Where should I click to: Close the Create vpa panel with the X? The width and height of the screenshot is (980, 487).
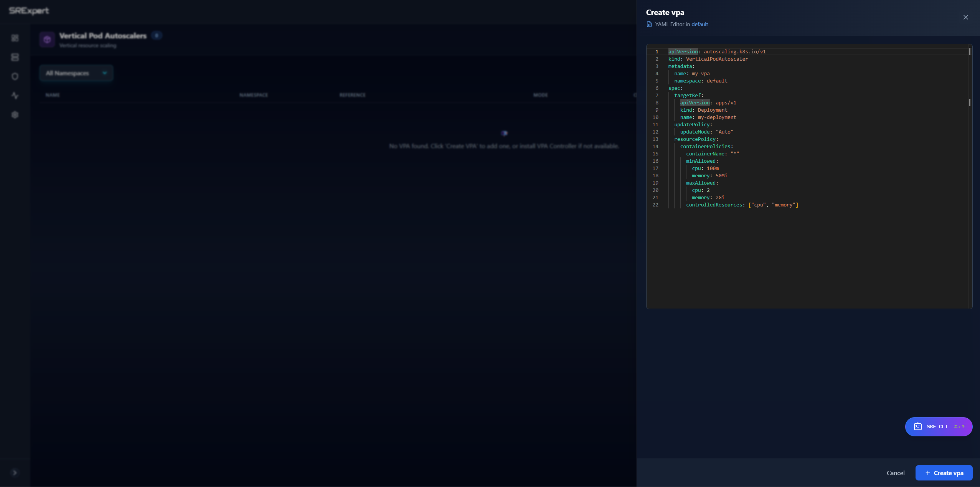[965, 17]
